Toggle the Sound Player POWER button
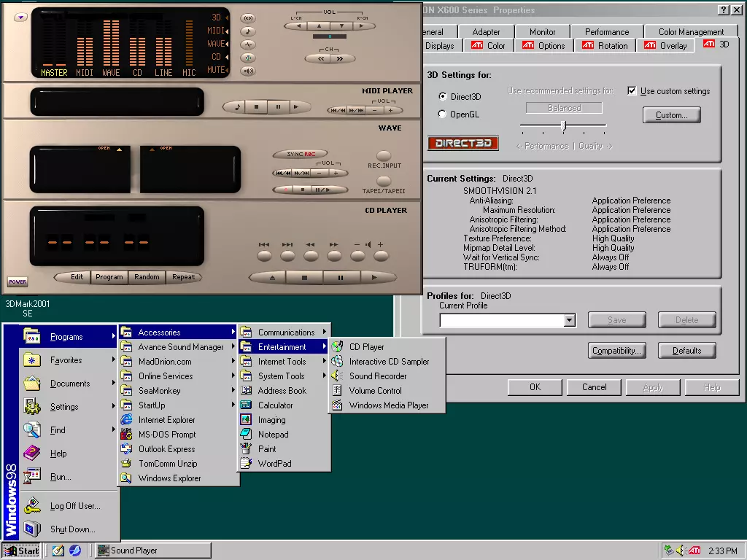Viewport: 747px width, 560px height. (18, 281)
